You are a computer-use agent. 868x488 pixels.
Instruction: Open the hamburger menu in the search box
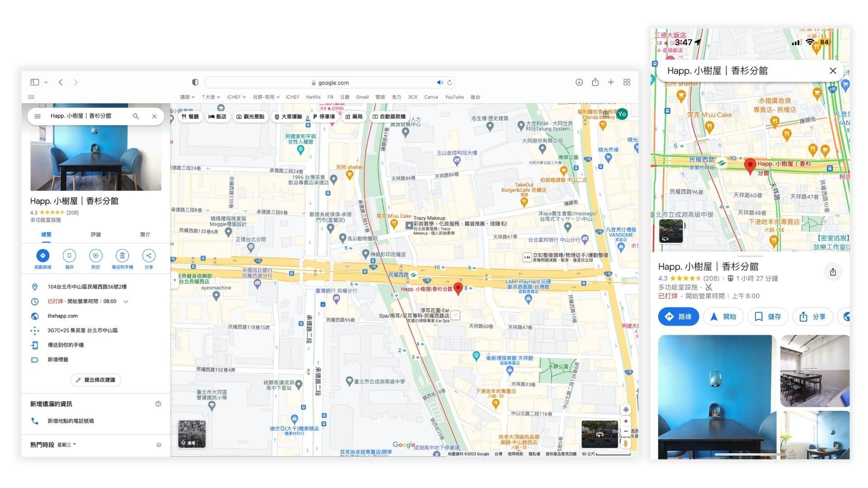[38, 117]
